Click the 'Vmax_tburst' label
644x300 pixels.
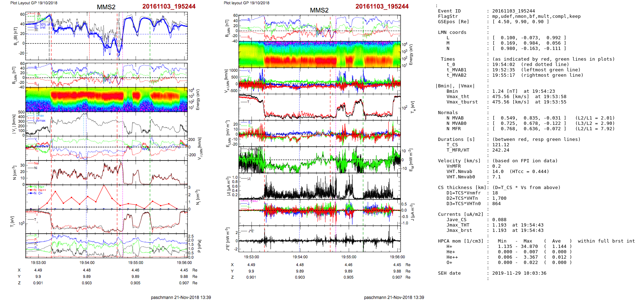[462, 102]
